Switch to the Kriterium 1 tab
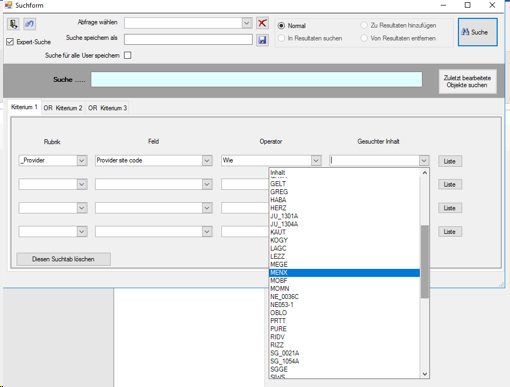Image resolution: width=510 pixels, height=387 pixels. (x=24, y=107)
